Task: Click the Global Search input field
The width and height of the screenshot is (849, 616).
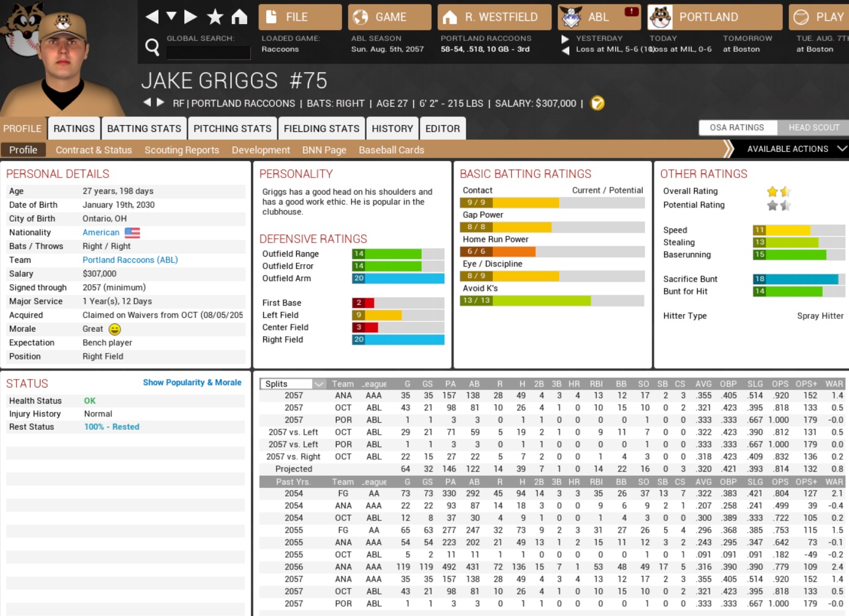Action: (208, 53)
